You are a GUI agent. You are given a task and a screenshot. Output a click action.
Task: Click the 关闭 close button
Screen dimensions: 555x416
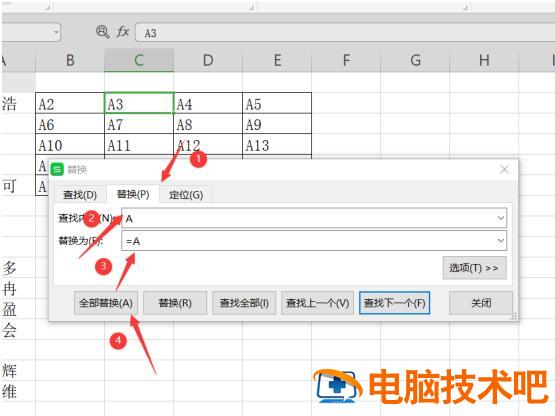(x=481, y=303)
